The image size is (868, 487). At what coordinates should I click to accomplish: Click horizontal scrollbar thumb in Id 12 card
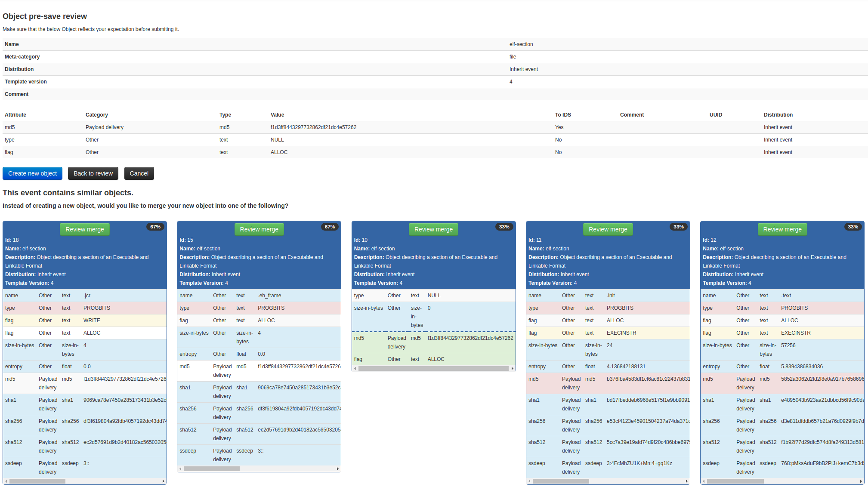[735, 481]
